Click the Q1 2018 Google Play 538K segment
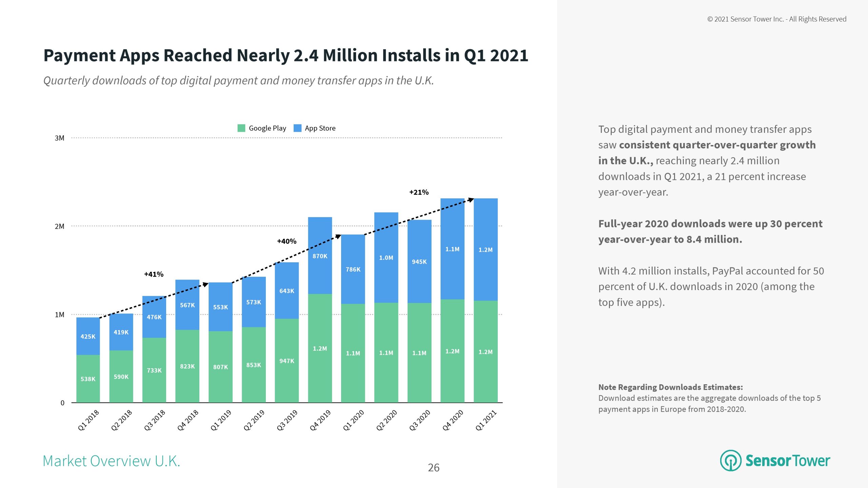The width and height of the screenshot is (868, 488). 88,379
